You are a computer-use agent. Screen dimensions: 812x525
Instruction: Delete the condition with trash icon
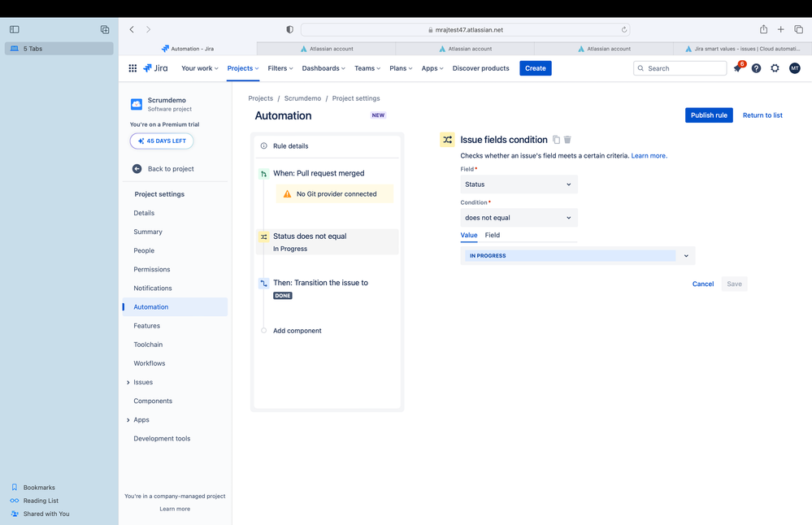567,140
